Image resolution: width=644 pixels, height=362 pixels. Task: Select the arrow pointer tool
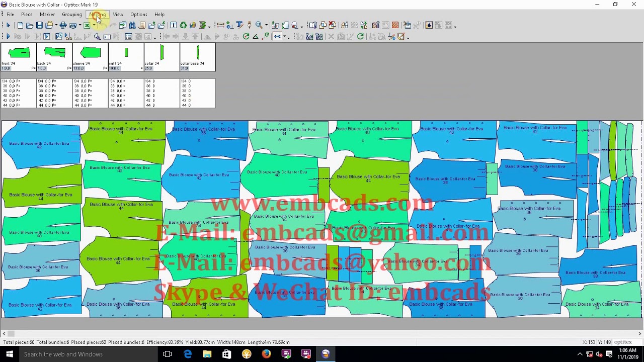point(8,25)
